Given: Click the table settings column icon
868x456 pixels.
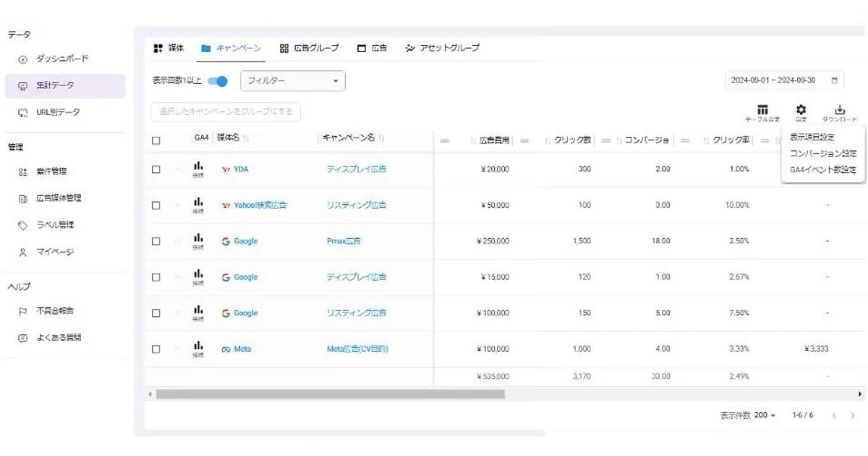Looking at the screenshot, I should click(x=762, y=110).
